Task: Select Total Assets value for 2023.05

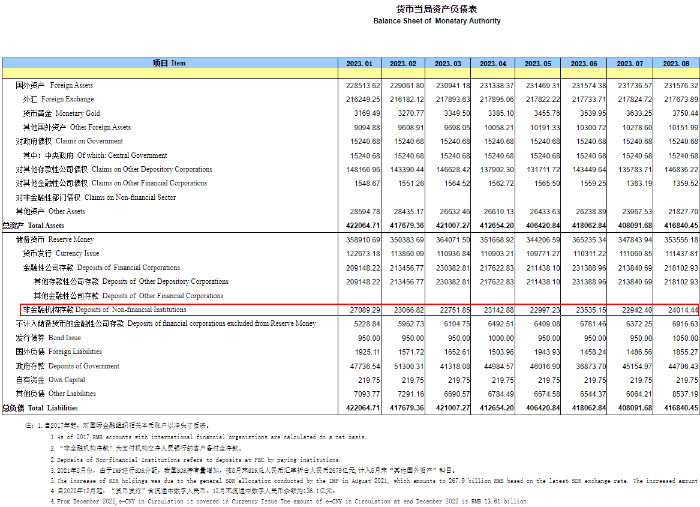Action: (x=542, y=225)
